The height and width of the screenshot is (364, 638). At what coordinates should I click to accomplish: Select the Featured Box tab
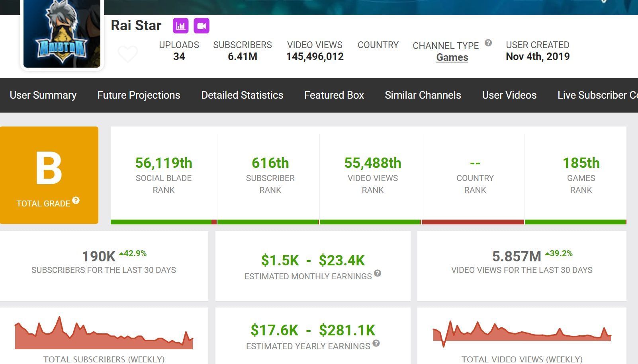pyautogui.click(x=334, y=95)
